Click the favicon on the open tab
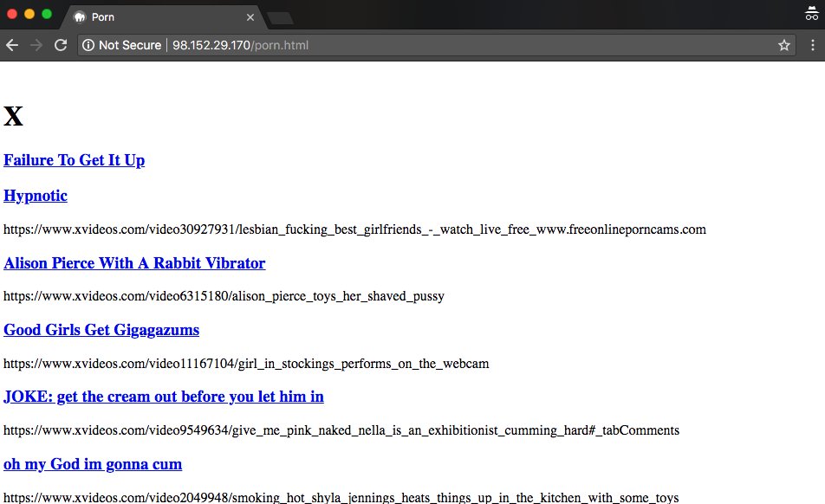This screenshot has width=825, height=504. tap(80, 17)
